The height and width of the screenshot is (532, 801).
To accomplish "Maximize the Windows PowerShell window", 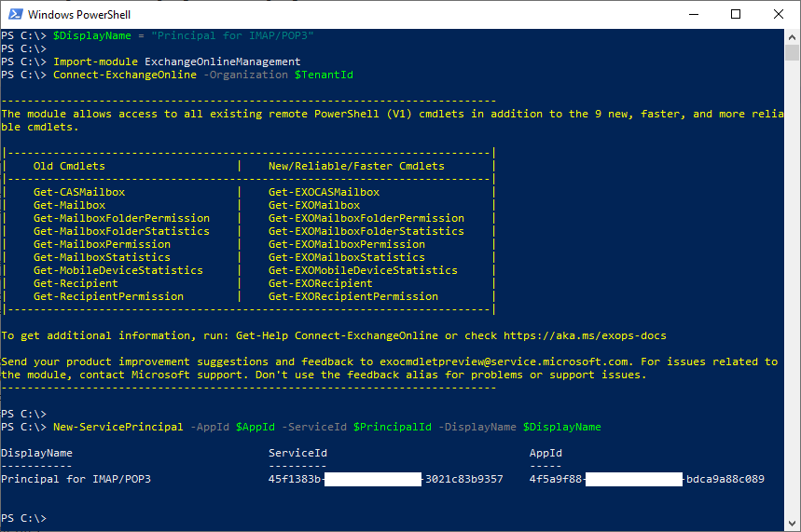I will [x=736, y=14].
